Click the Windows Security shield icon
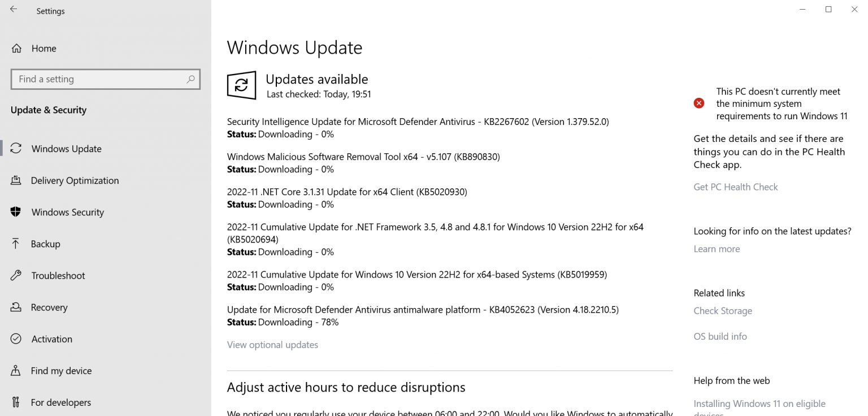The height and width of the screenshot is (416, 868). pyautogui.click(x=16, y=212)
